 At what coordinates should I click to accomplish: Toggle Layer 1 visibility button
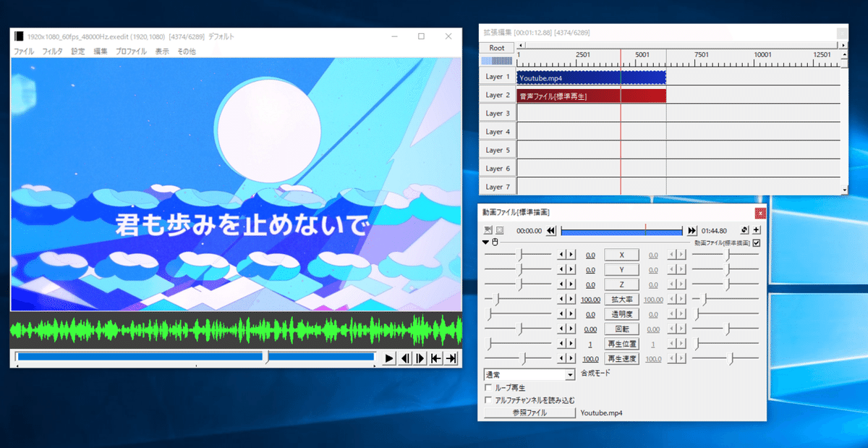pos(497,77)
